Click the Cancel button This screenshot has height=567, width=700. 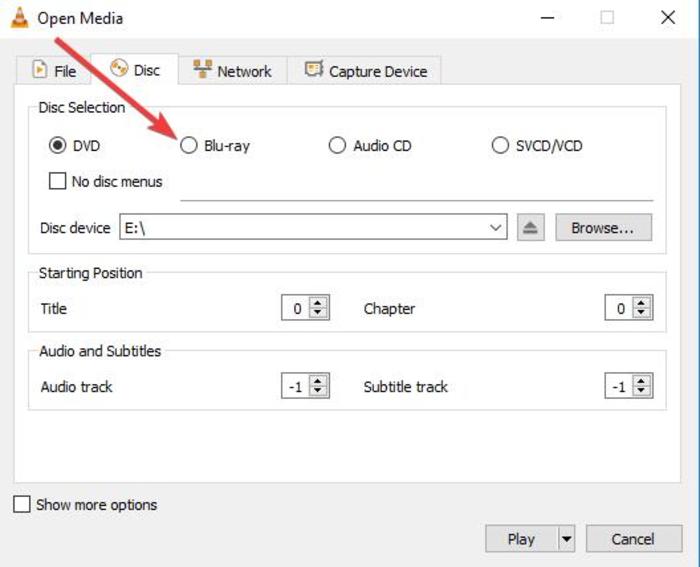632,539
